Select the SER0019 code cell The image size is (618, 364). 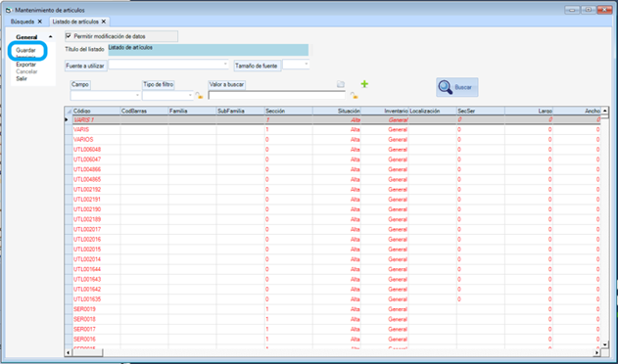tap(97, 309)
